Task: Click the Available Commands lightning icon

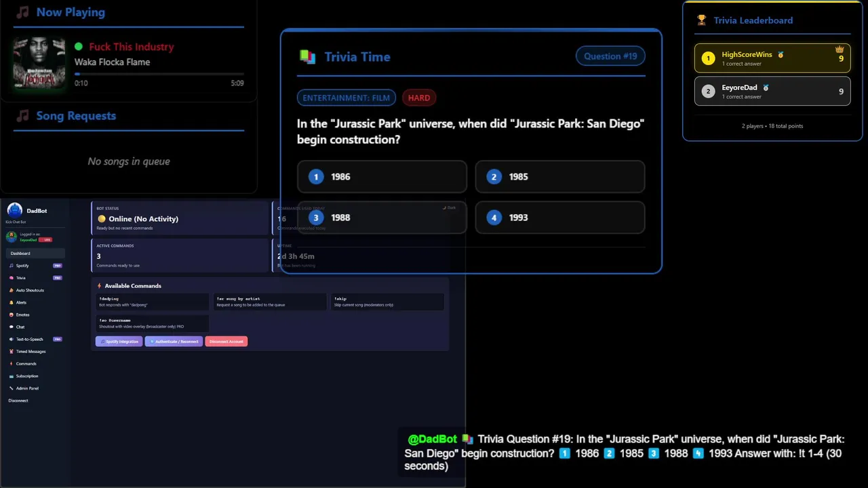Action: pos(100,286)
